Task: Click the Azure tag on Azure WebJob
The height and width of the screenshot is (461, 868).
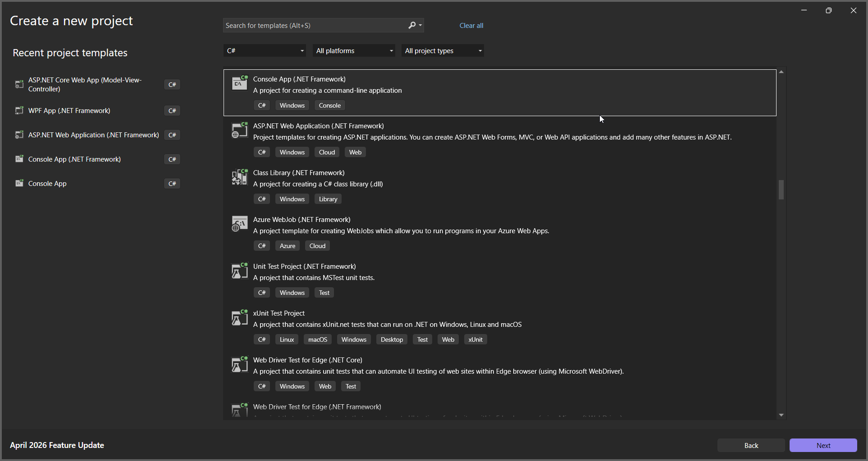Action: (287, 246)
